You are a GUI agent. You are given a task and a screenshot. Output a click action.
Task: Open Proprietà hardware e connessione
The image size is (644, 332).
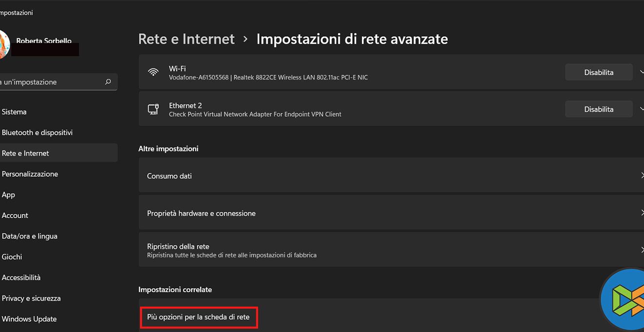pos(390,213)
